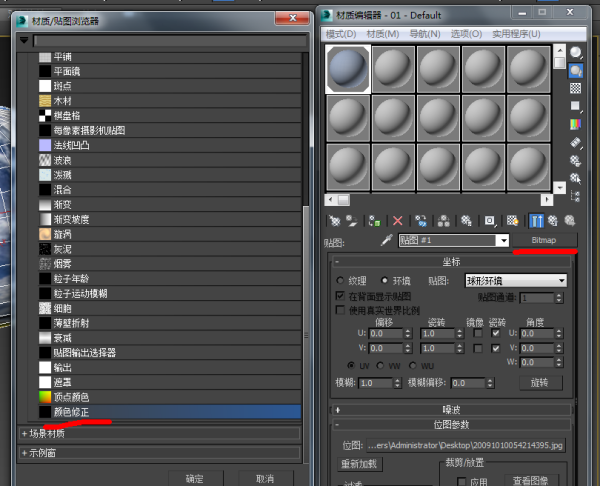Click Put Material to Scene icon
Image resolution: width=600 pixels, height=486 pixels.
pyautogui.click(x=352, y=221)
